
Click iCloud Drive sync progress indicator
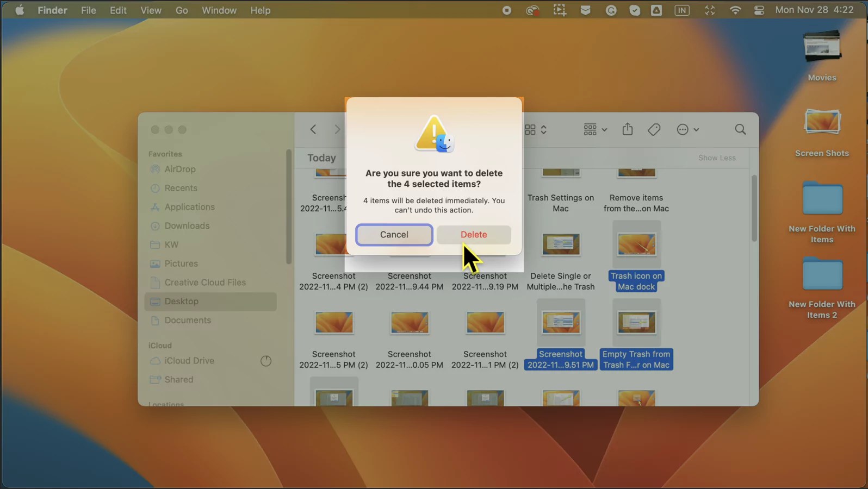pos(266,361)
